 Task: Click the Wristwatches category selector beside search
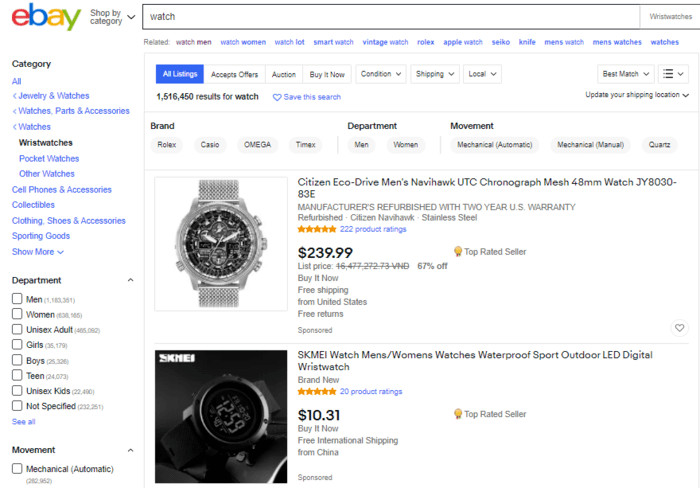[671, 17]
